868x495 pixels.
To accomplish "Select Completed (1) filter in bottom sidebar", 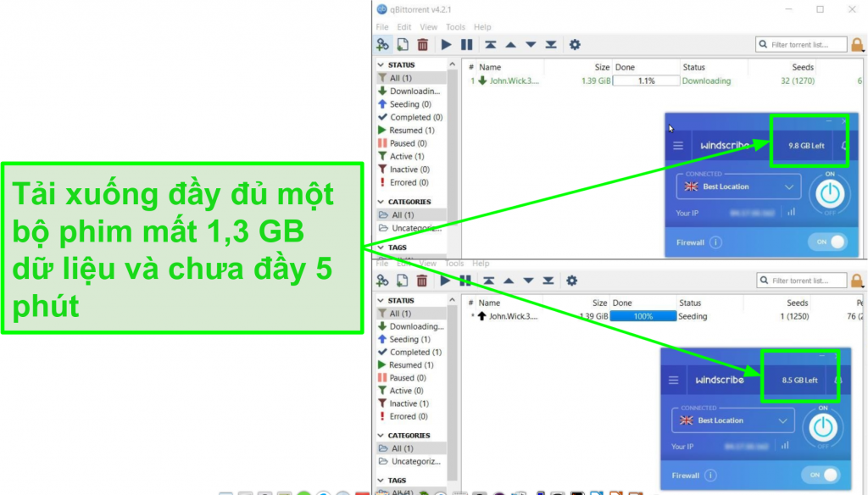I will pos(411,352).
